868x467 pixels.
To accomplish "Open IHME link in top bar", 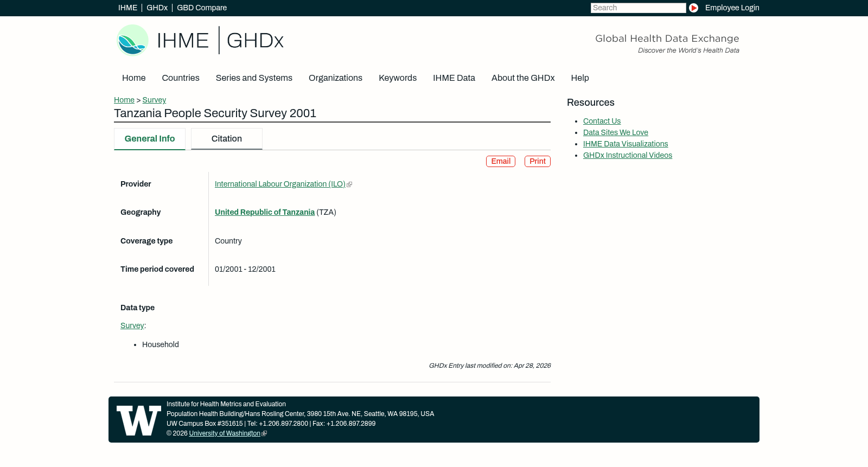I will click(127, 8).
